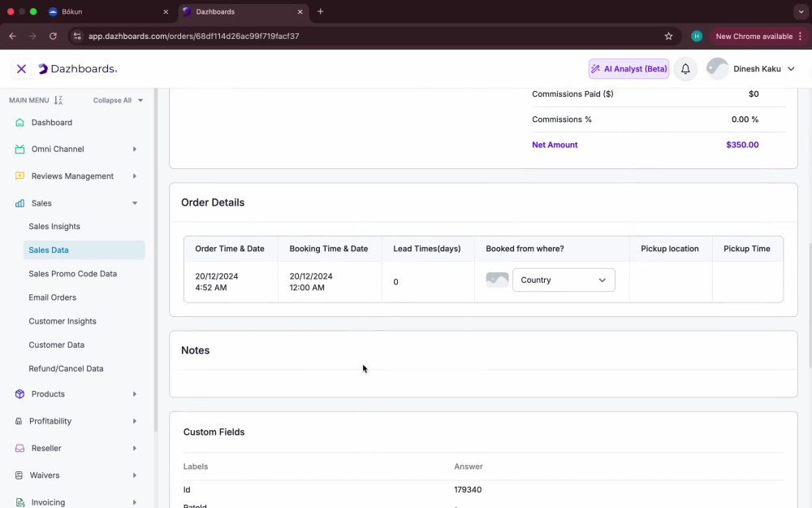Select Sales Data menu item

coord(84,250)
